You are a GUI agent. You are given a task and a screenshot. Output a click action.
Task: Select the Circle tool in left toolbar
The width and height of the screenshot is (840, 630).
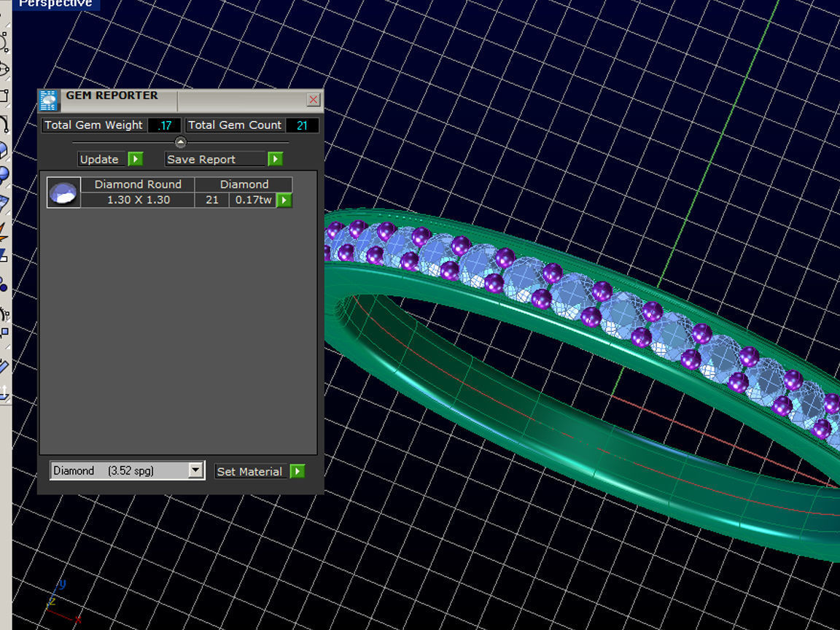pos(4,42)
